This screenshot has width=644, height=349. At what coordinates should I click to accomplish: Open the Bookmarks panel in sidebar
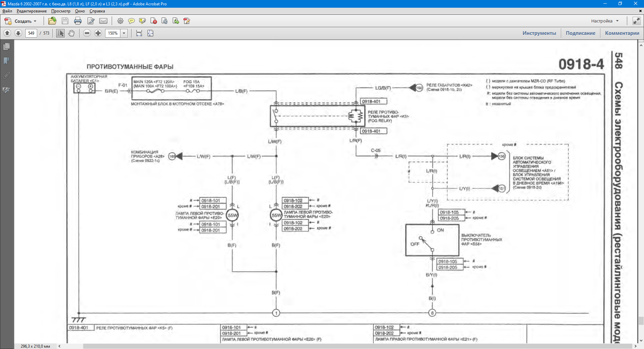coord(6,61)
